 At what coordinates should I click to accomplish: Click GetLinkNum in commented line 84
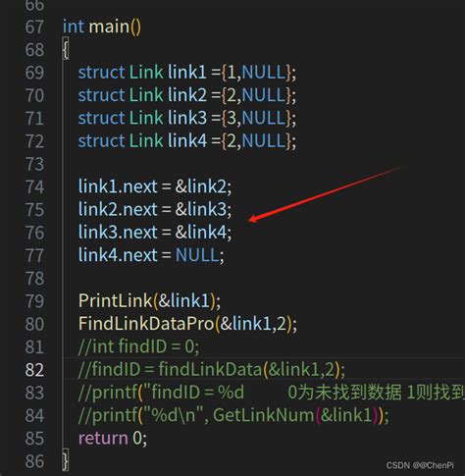coord(264,415)
